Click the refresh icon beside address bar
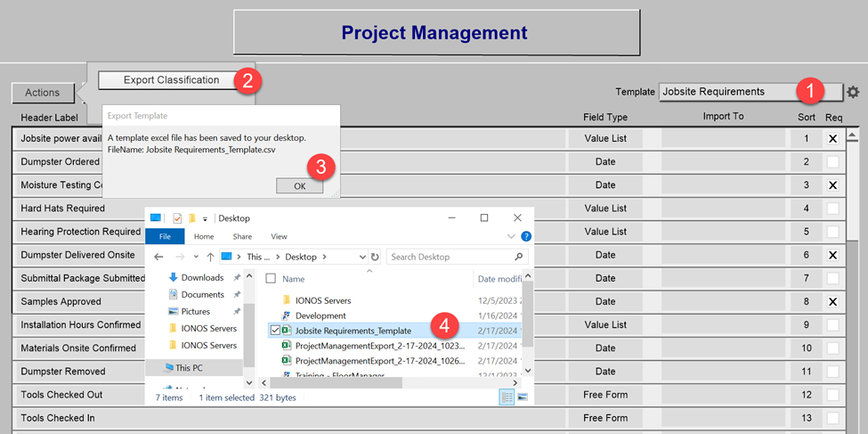The width and height of the screenshot is (868, 434). click(376, 258)
